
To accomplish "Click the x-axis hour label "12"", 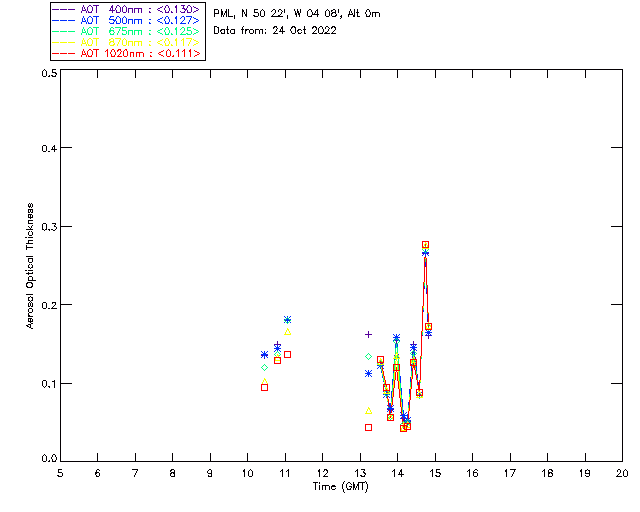I will click(x=322, y=473).
